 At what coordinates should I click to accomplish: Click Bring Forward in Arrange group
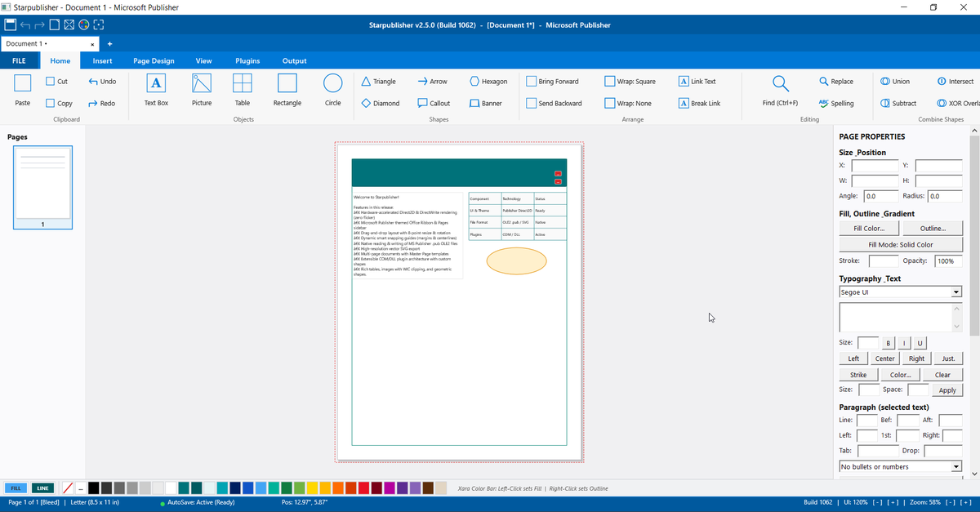[x=553, y=82]
